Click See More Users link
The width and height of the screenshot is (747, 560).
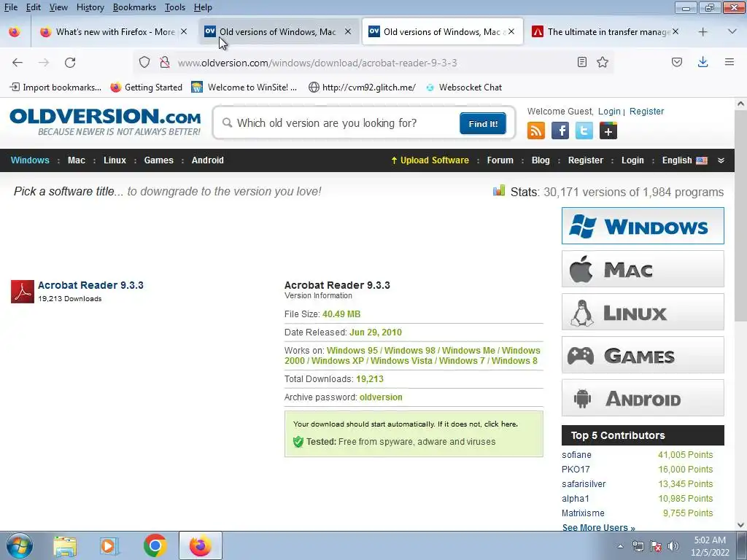point(598,528)
